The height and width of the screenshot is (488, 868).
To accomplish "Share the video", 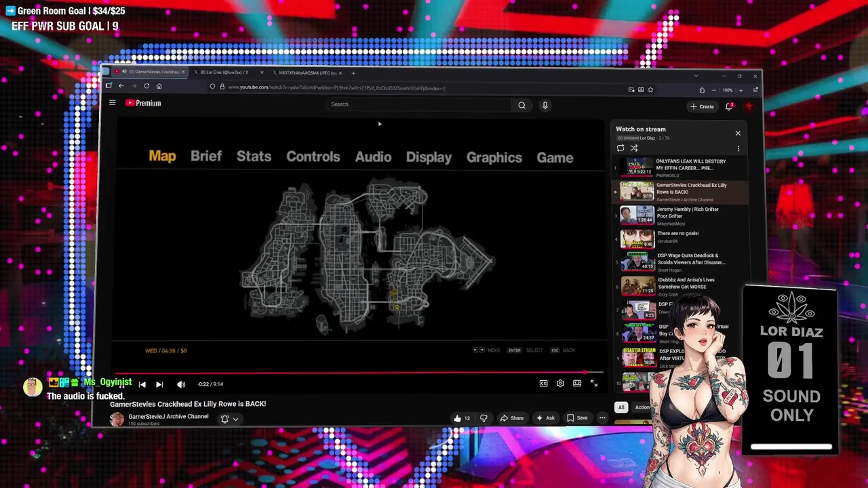I will coord(511,418).
